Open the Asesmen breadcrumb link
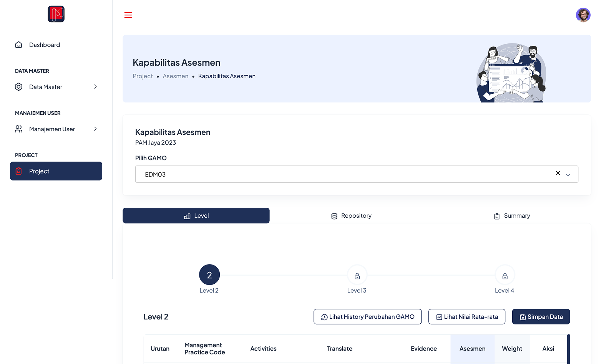Viewport: 601px width, 364px height. click(x=175, y=76)
